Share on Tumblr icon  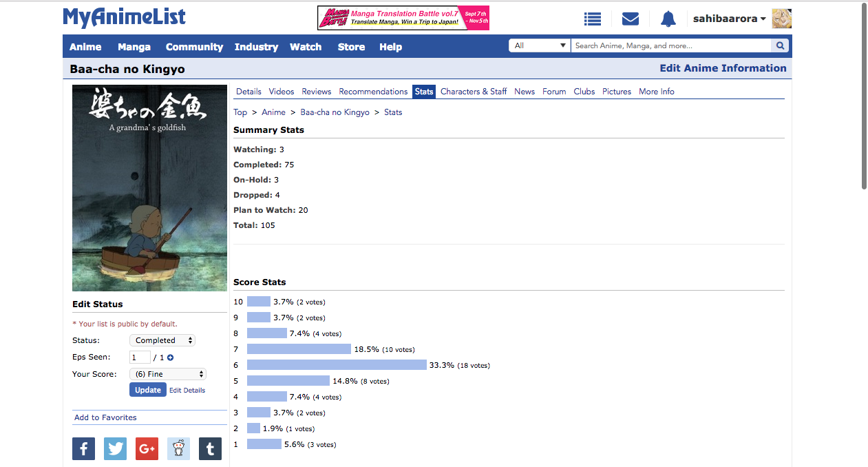point(210,449)
